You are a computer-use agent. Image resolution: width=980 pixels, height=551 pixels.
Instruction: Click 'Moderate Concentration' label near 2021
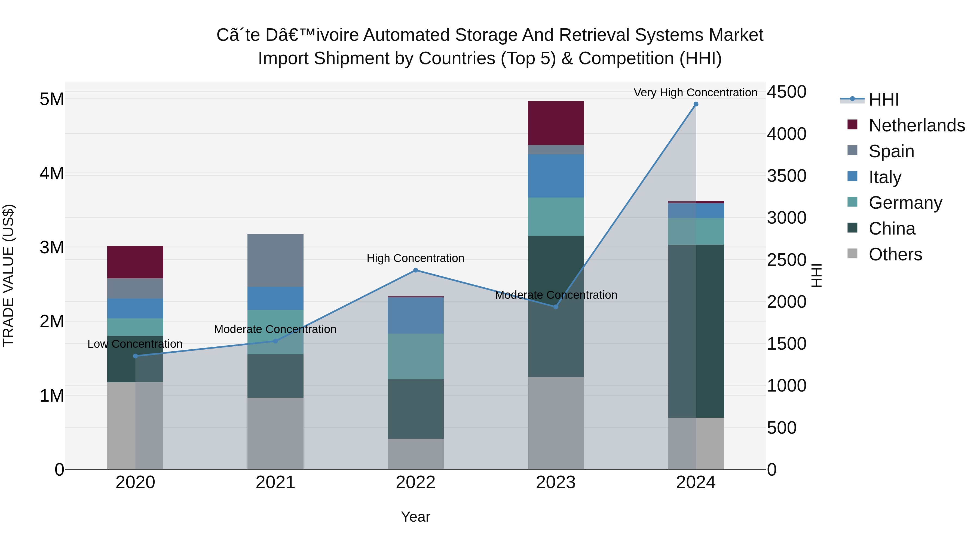275,329
